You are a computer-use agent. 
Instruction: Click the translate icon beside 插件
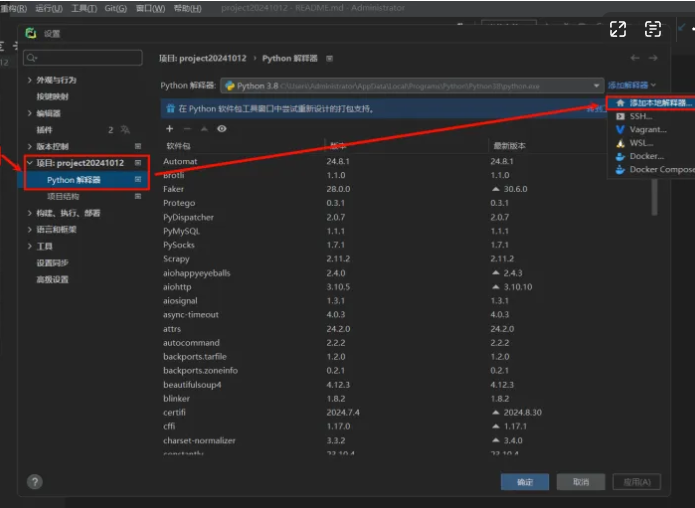125,129
